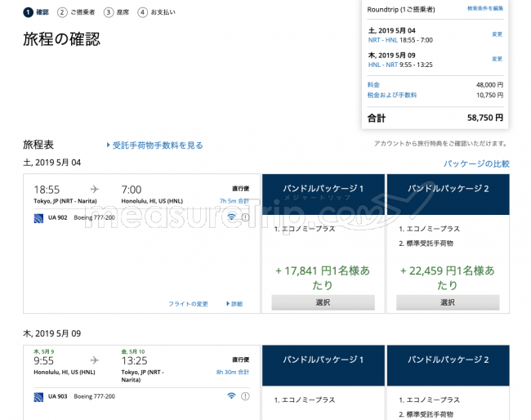531x420 pixels.
Task: Click Wi-Fi icon on UA 903 flight
Action: click(x=231, y=395)
